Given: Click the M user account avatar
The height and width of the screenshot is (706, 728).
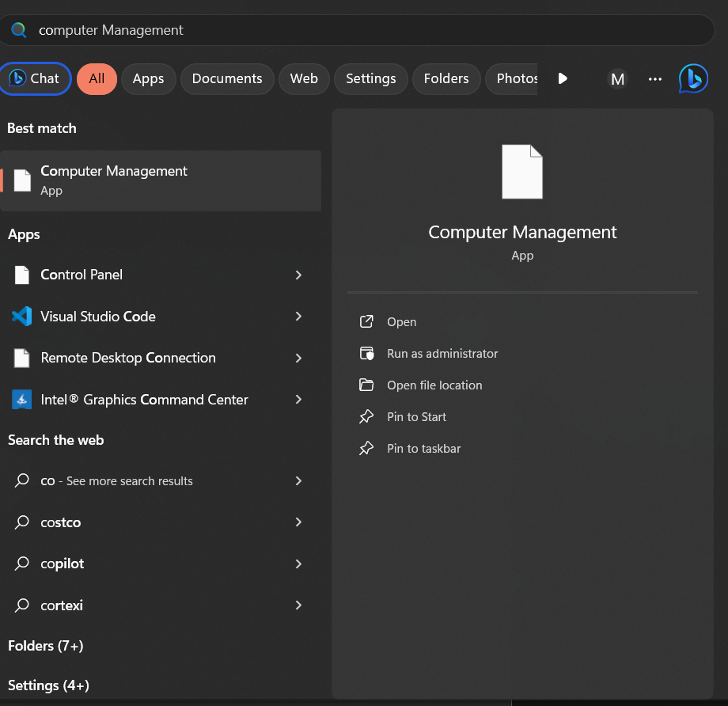Looking at the screenshot, I should tap(617, 78).
